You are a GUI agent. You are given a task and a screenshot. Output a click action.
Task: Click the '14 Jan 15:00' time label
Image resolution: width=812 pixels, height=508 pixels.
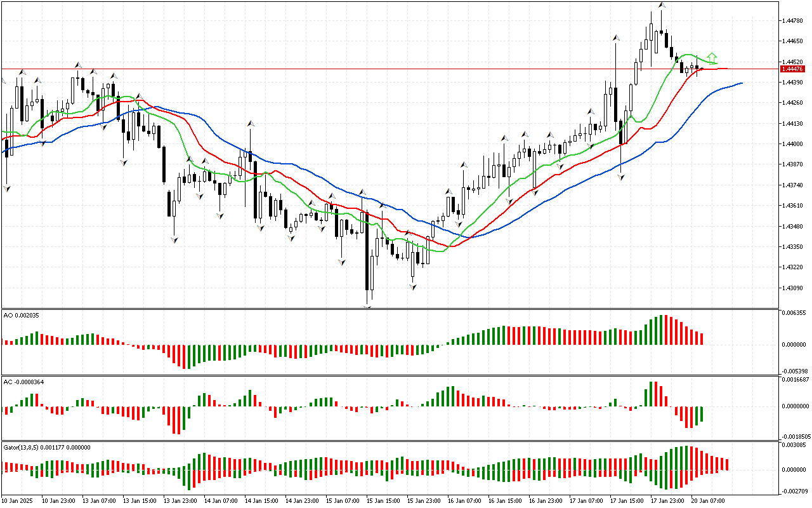click(261, 501)
